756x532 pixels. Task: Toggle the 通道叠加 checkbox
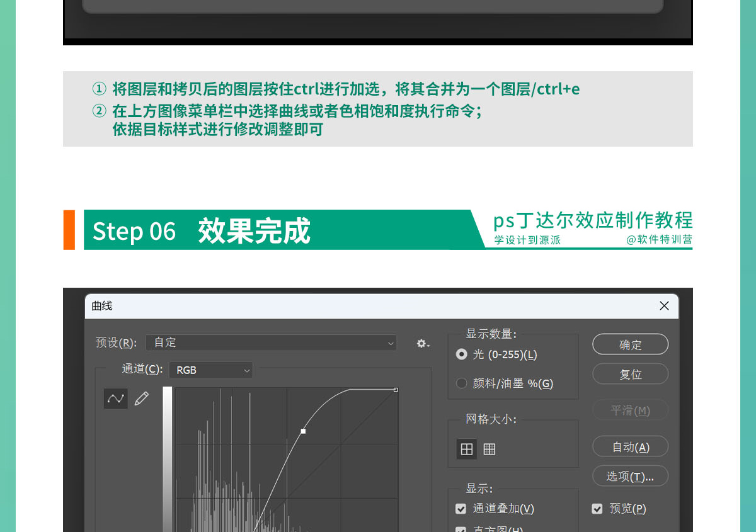click(461, 509)
